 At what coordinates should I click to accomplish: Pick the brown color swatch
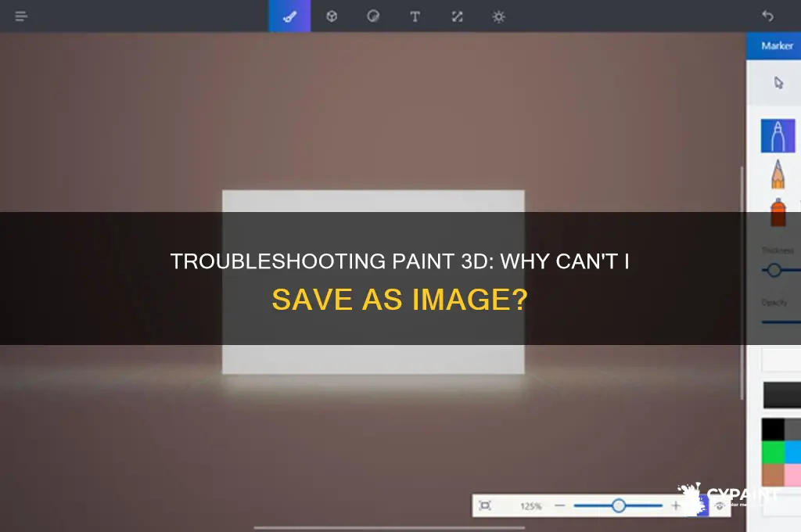tap(772, 475)
